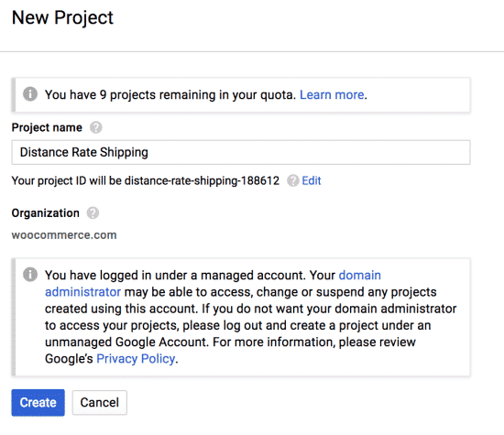504x435 pixels.
Task: Open the Project name help icon
Action: click(x=96, y=127)
